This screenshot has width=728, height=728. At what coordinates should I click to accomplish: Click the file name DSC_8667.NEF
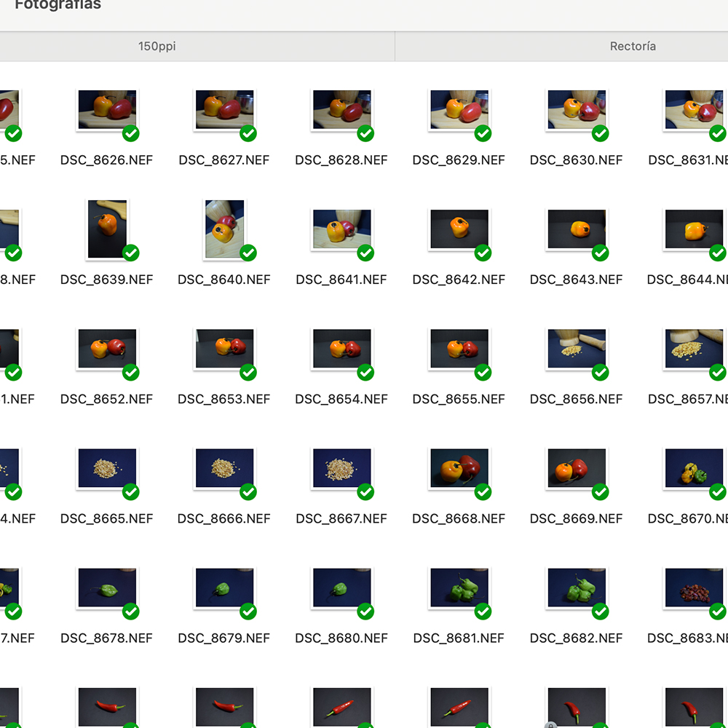click(341, 518)
